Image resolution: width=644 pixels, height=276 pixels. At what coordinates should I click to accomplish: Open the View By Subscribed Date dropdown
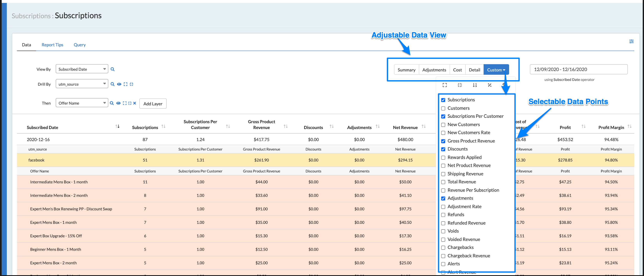82,69
